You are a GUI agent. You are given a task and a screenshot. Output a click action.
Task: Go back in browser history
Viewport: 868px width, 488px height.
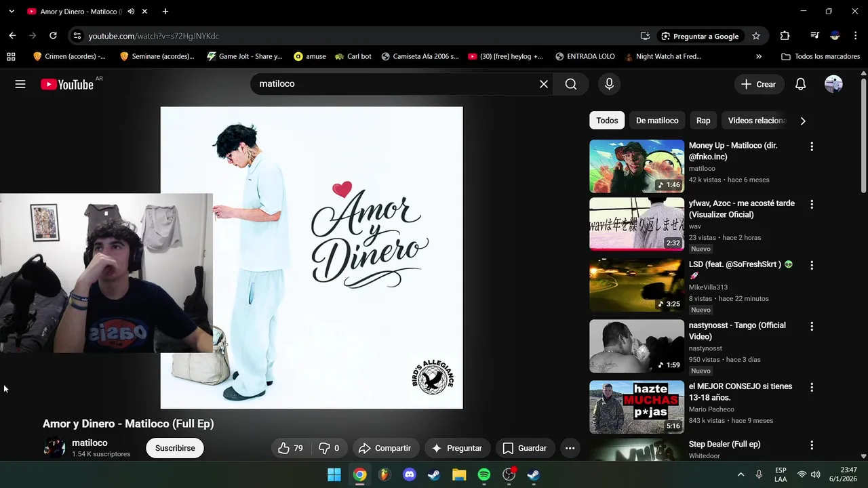coord(12,36)
